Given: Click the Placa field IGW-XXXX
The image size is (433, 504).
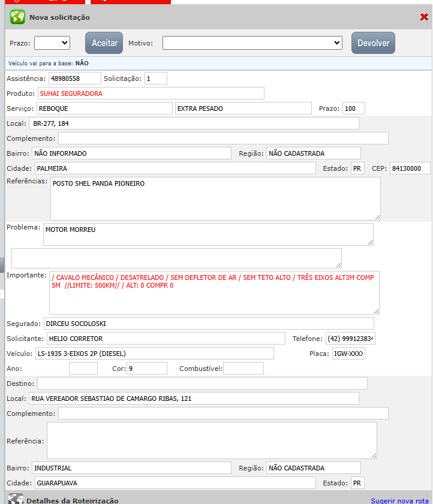Looking at the screenshot, I should point(348,354).
